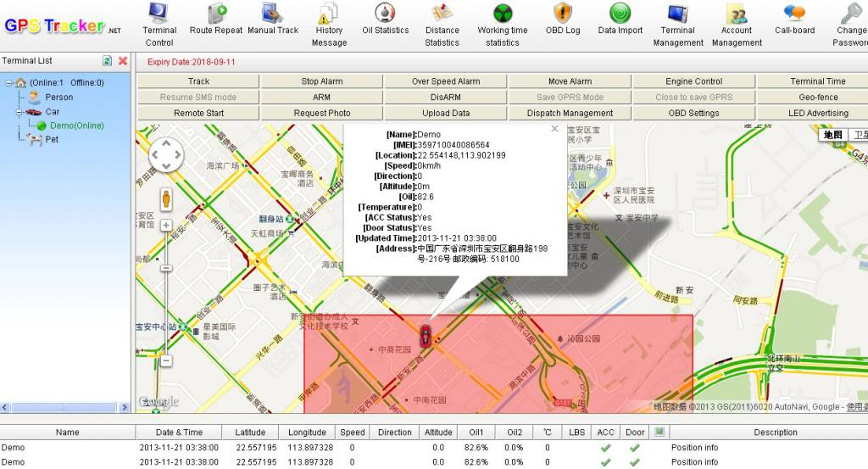Viewport: 868px width, 469px height.
Task: Refresh the Terminal List with green icon
Action: (108, 61)
